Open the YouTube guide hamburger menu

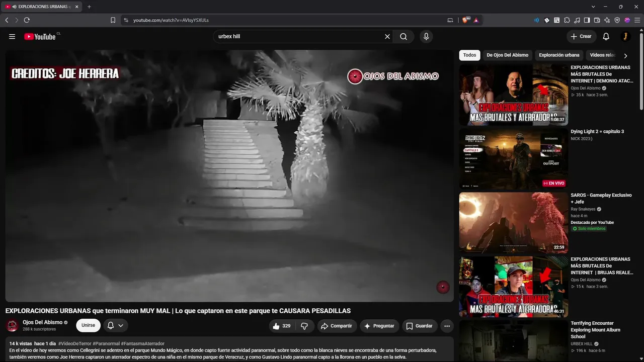[12, 37]
